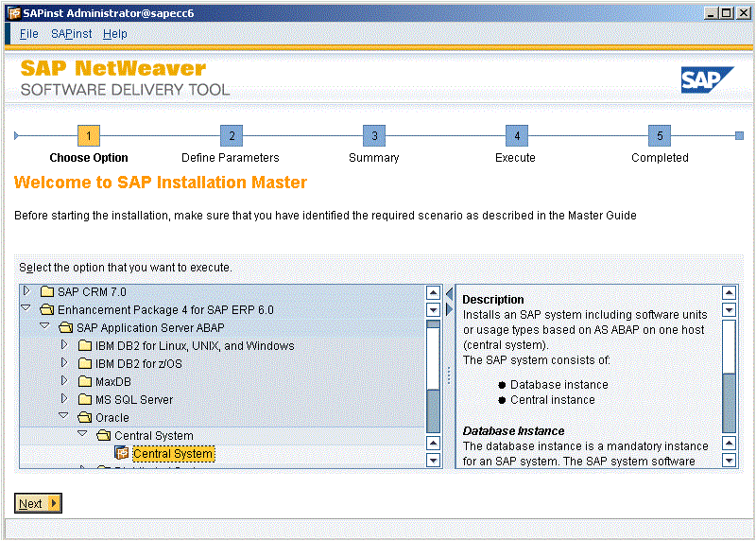Click the MaxDB folder icon

click(x=84, y=382)
